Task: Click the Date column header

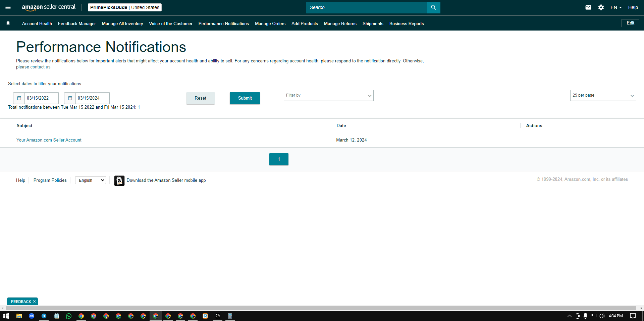Action: point(341,126)
